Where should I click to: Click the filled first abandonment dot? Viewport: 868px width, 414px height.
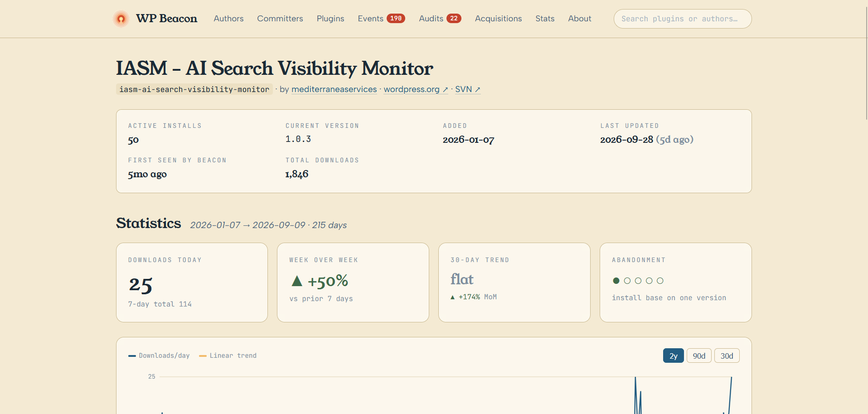616,281
